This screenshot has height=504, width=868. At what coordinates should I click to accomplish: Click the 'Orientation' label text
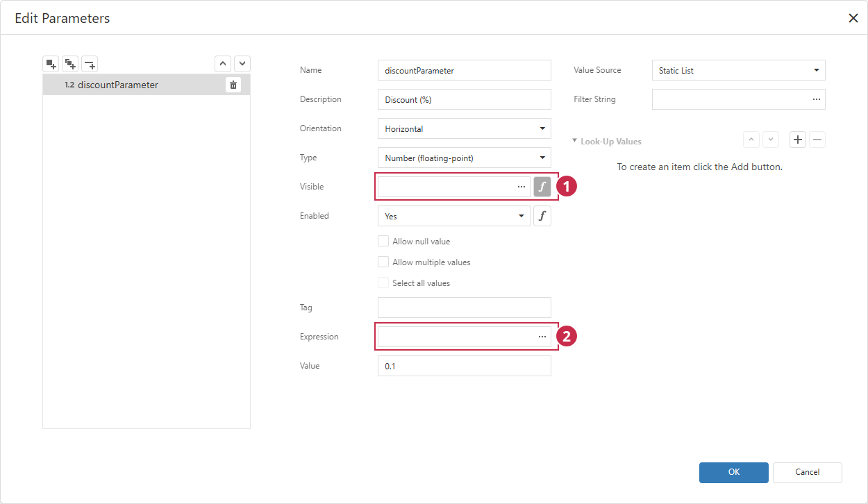[x=321, y=128]
